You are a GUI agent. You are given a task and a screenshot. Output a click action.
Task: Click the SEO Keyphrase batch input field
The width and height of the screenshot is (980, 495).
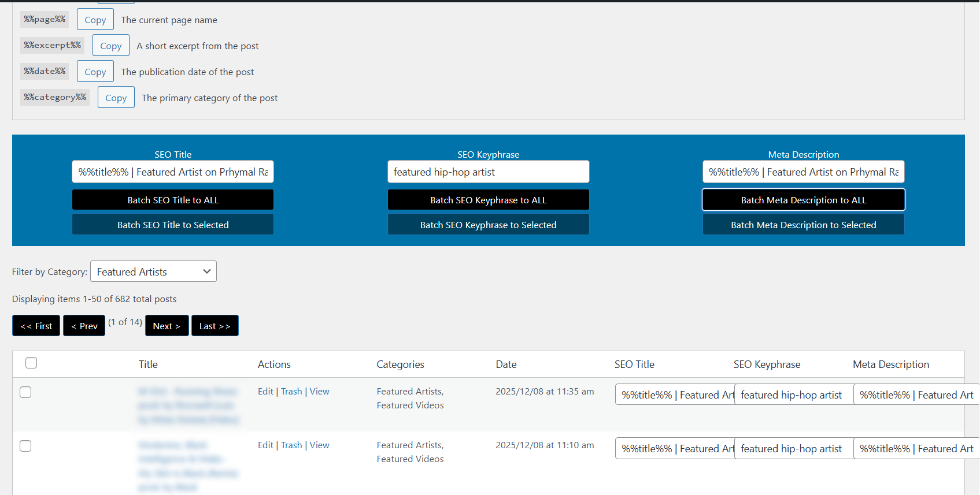(489, 172)
